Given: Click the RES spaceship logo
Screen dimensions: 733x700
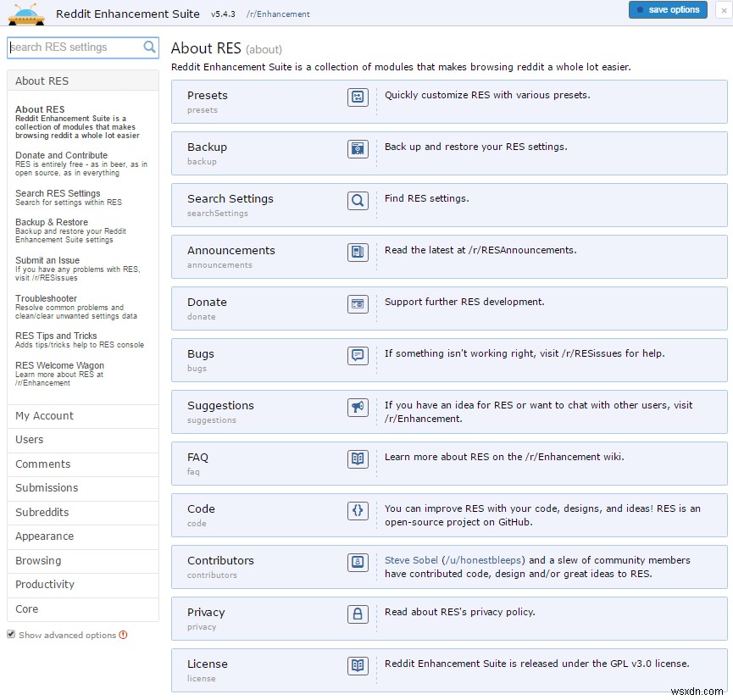Looking at the screenshot, I should pyautogui.click(x=26, y=14).
